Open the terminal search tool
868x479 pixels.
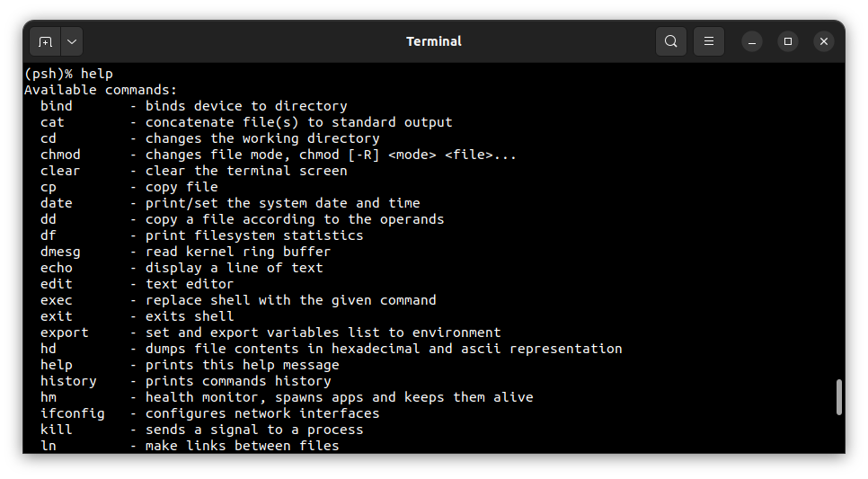[x=671, y=41]
